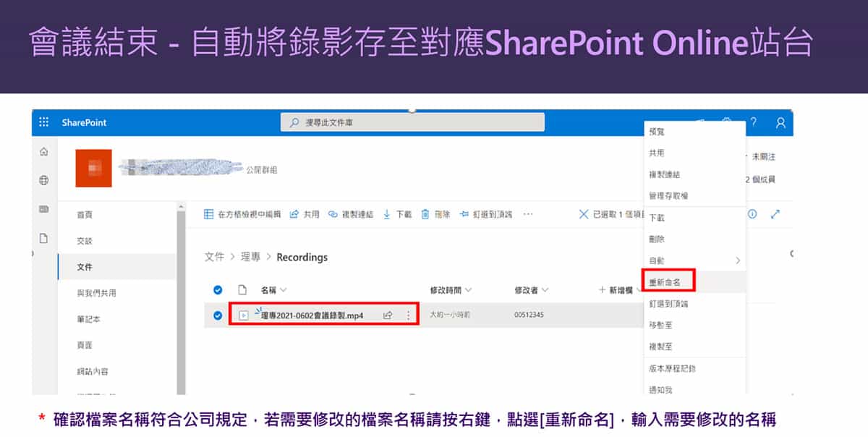The height and width of the screenshot is (437, 868).
Task: Open the 修改者 column dropdown
Action: [531, 290]
